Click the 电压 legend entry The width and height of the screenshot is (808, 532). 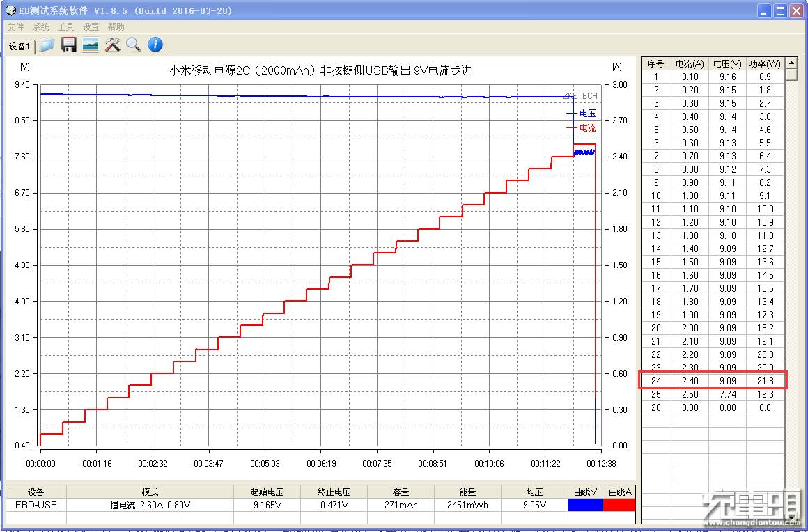click(581, 114)
